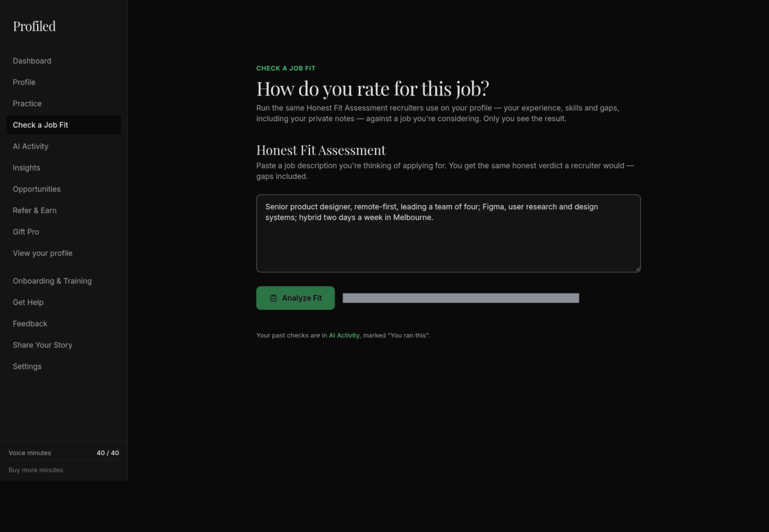Click the gray progress bar beside Analyze Fit
769x532 pixels.
tap(461, 298)
